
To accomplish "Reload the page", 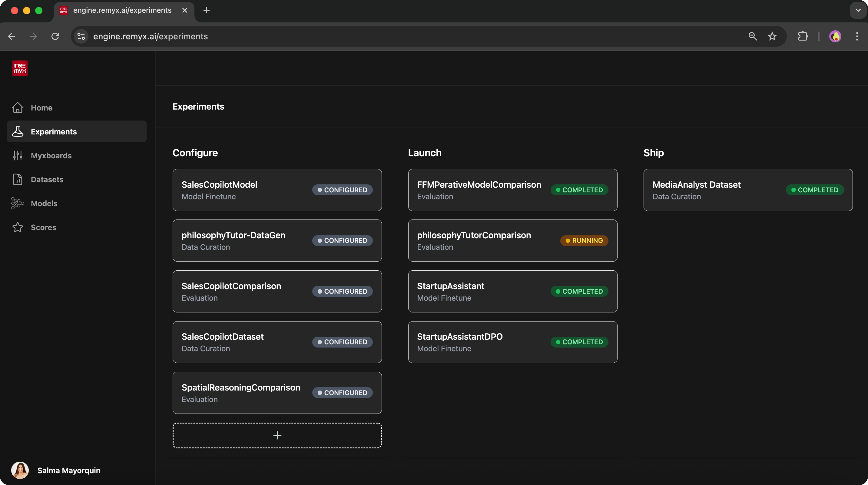I will point(55,36).
